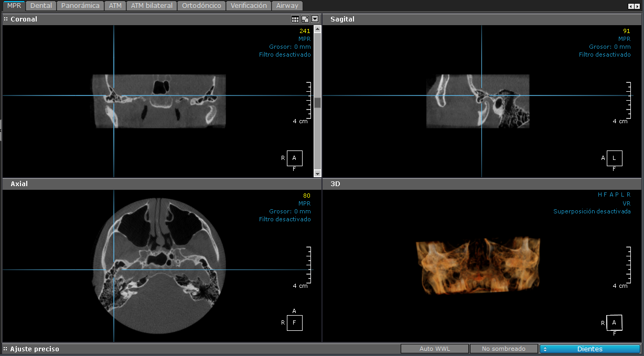The width and height of the screenshot is (644, 356).
Task: Toggle the Auto WWL button
Action: click(434, 349)
